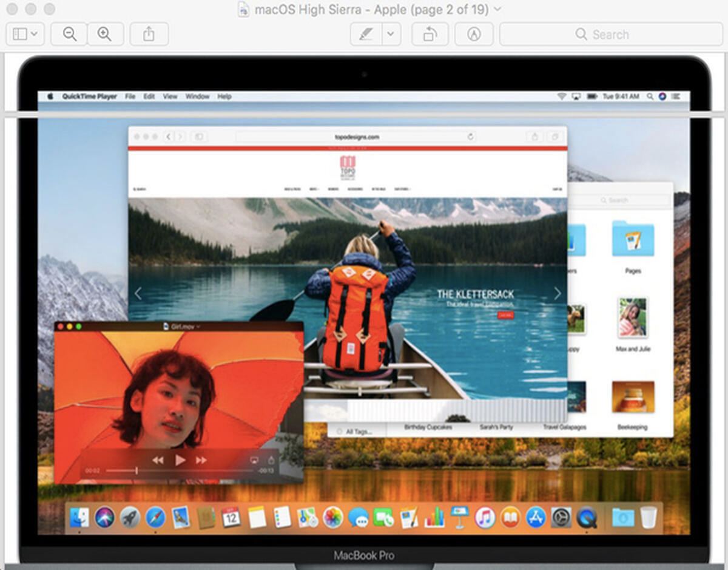728x570 pixels.
Task: Open Notification Center in menu bar
Action: click(677, 97)
